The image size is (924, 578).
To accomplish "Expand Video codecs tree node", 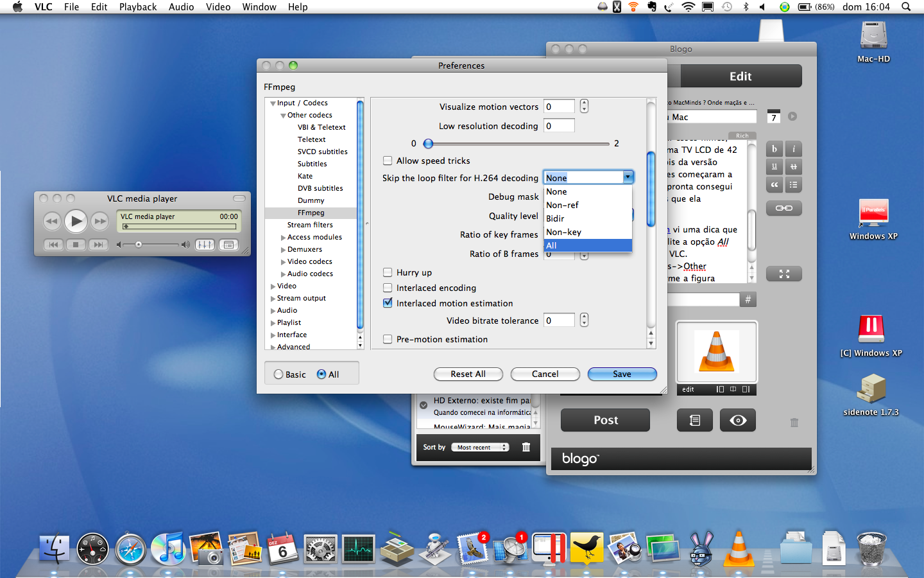I will tap(284, 262).
